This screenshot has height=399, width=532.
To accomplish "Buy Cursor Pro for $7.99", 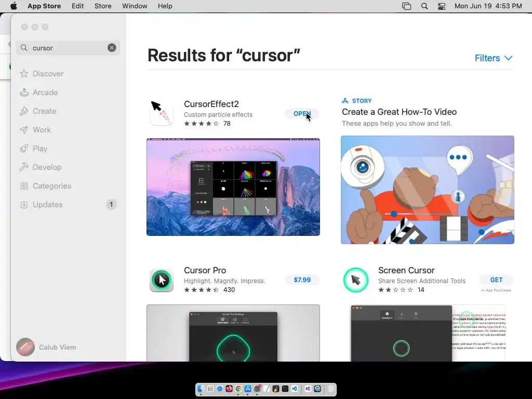I will tap(302, 280).
